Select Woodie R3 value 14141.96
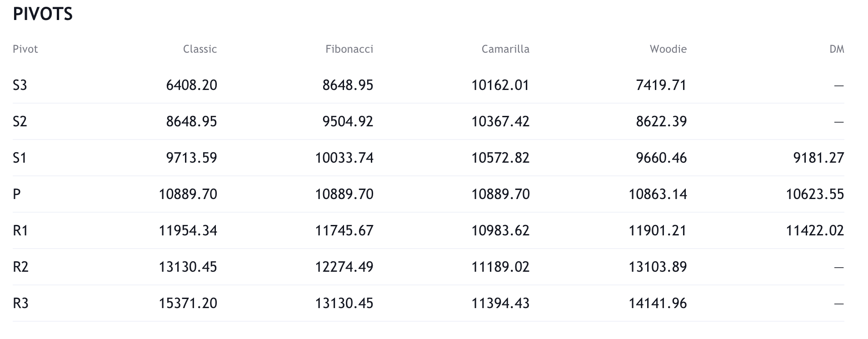The width and height of the screenshot is (868, 339). click(x=657, y=303)
